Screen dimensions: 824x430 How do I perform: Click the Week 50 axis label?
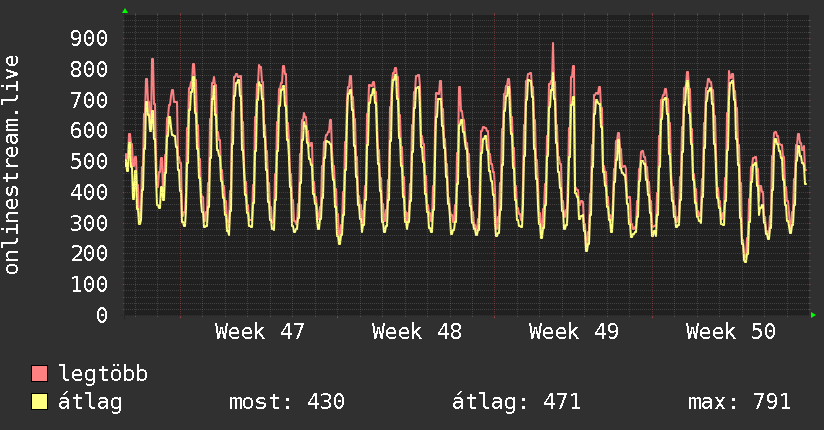point(730,332)
